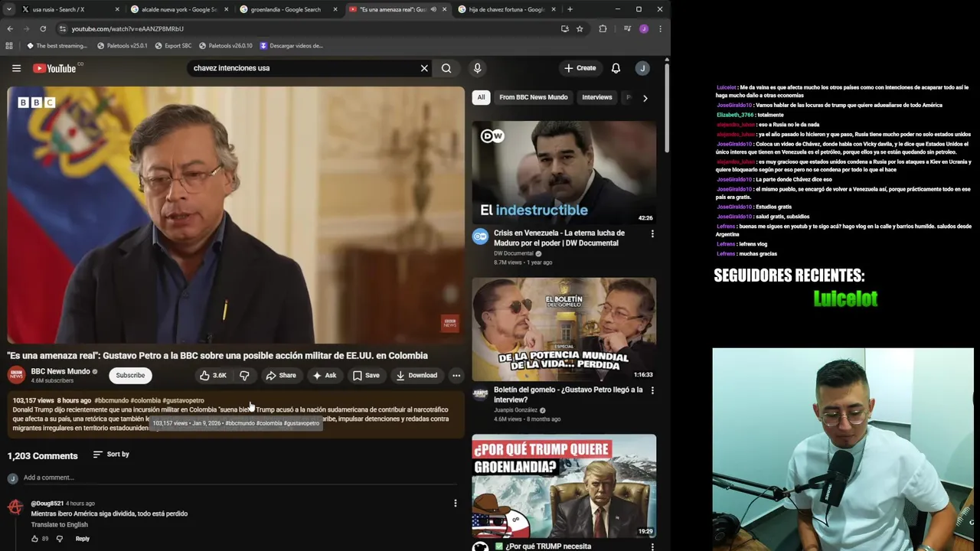Open the tab search dropdown arrow
The height and width of the screenshot is (551, 980).
click(8, 9)
